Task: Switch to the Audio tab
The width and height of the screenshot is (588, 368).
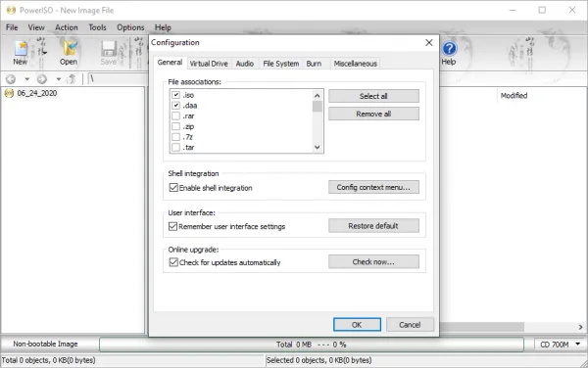Action: [245, 64]
